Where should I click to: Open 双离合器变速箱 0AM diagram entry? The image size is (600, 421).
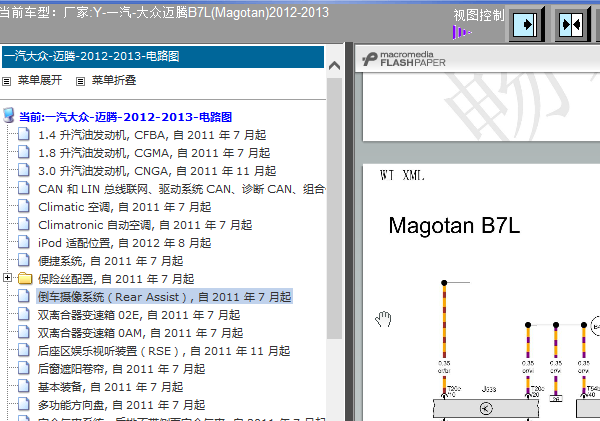pos(140,333)
